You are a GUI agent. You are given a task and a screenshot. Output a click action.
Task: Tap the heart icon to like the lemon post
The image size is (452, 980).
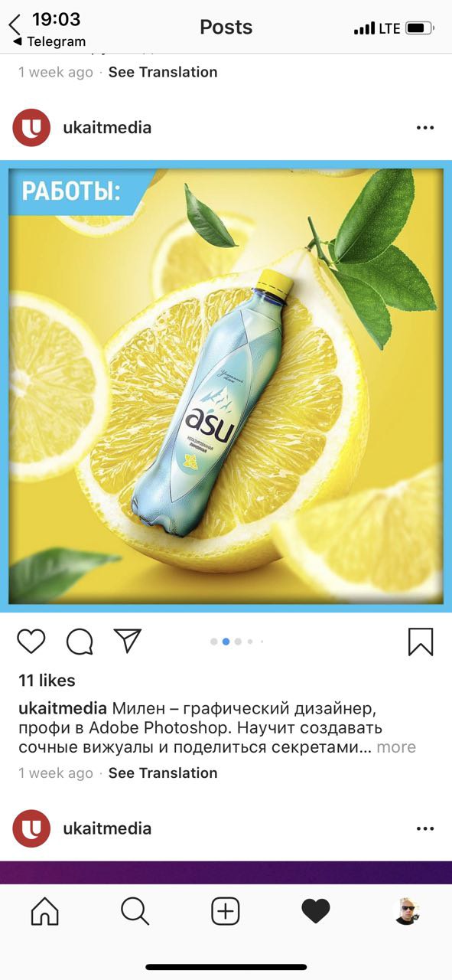coord(31,642)
